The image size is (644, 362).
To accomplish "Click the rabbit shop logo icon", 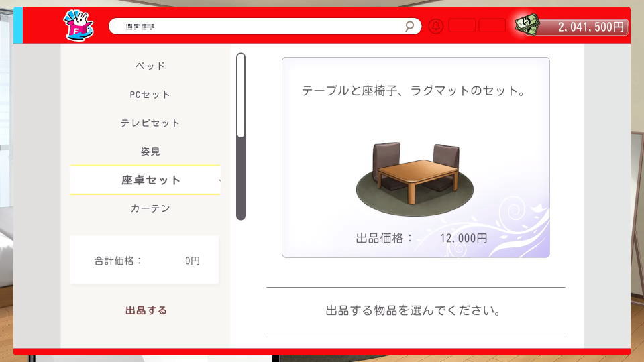I will point(78,25).
